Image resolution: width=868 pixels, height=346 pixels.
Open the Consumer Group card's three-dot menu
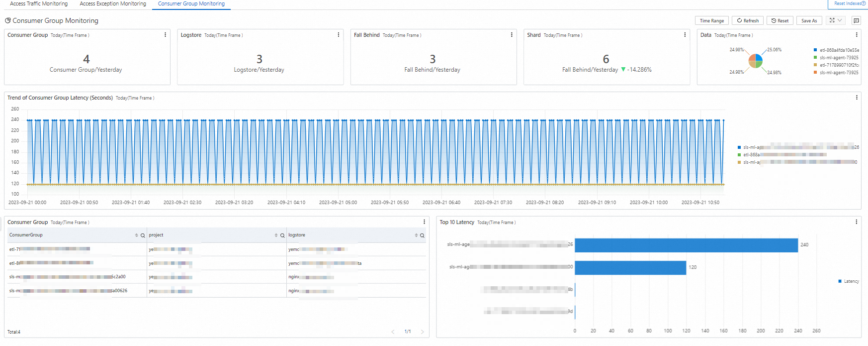point(166,35)
